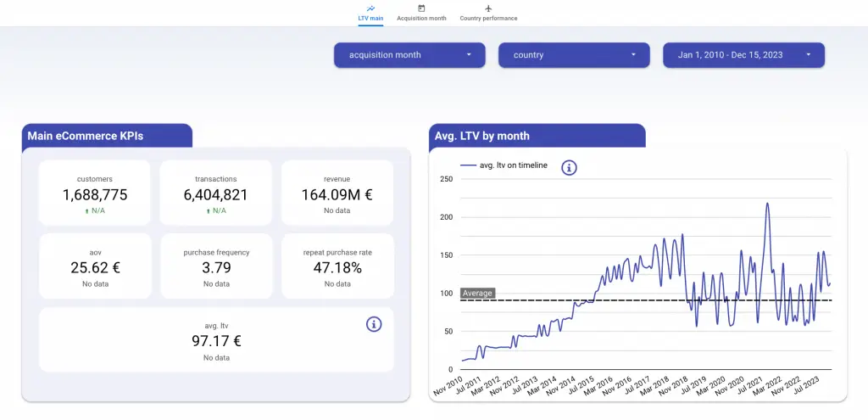Viewport: 868px width, 420px height.
Task: Open info icon in avg. ltv card
Action: pyautogui.click(x=374, y=324)
